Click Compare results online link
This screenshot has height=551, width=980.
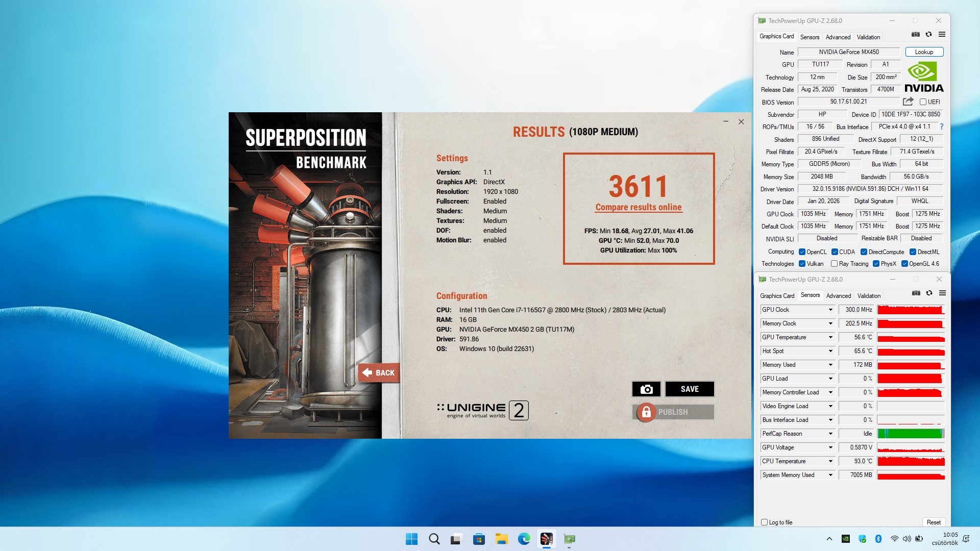point(638,207)
